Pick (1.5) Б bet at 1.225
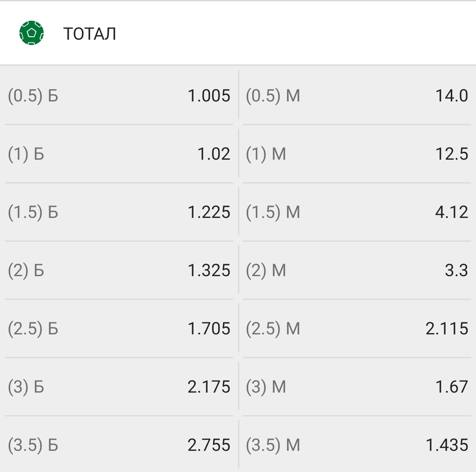This screenshot has width=476, height=472. click(119, 212)
